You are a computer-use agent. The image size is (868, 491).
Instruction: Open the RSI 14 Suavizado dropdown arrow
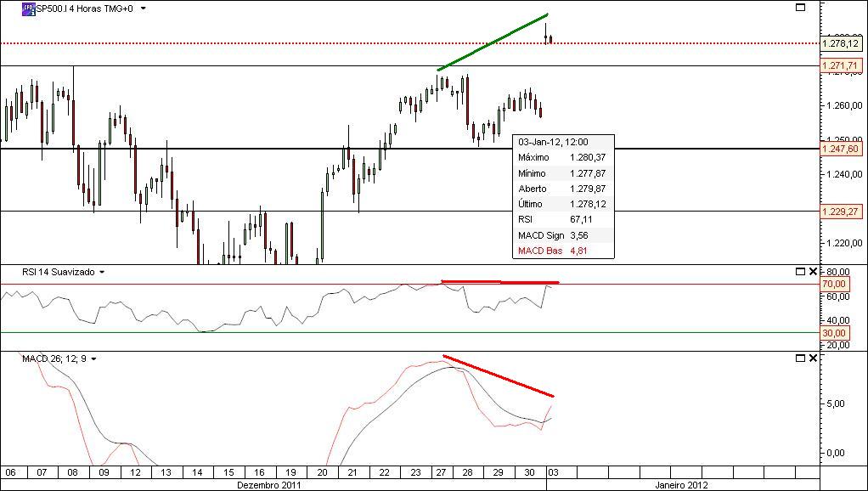click(102, 273)
